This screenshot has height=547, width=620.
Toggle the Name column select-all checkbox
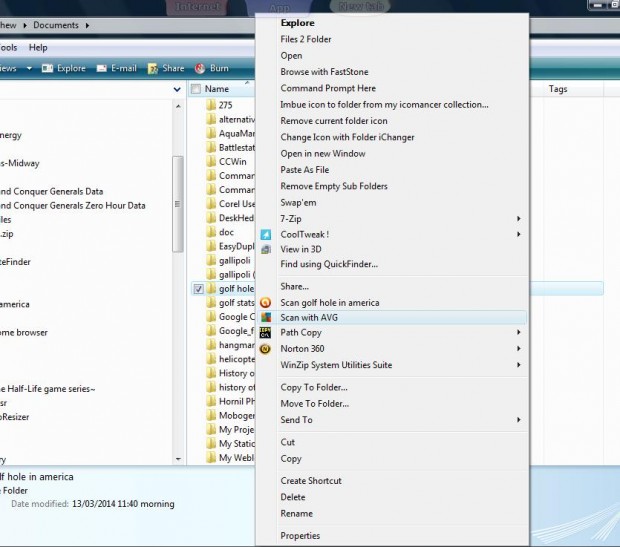click(x=196, y=89)
